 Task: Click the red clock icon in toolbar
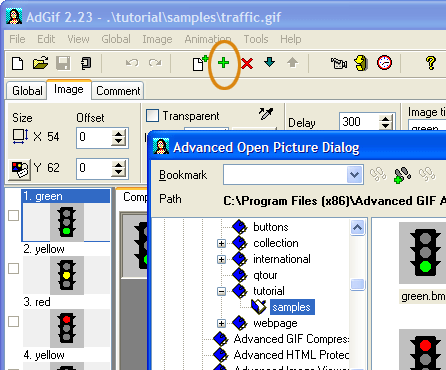384,63
